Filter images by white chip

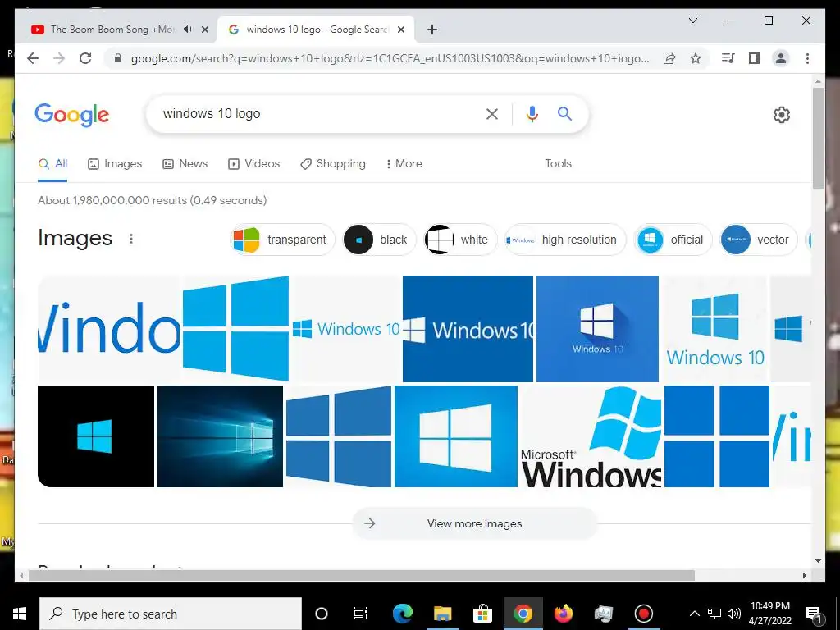pyautogui.click(x=460, y=240)
